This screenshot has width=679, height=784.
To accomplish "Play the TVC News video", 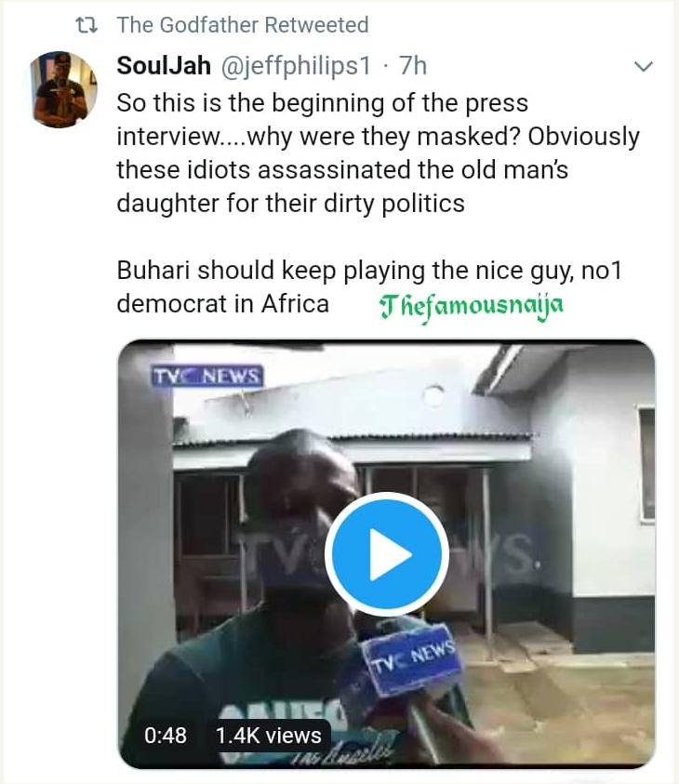I will point(387,555).
